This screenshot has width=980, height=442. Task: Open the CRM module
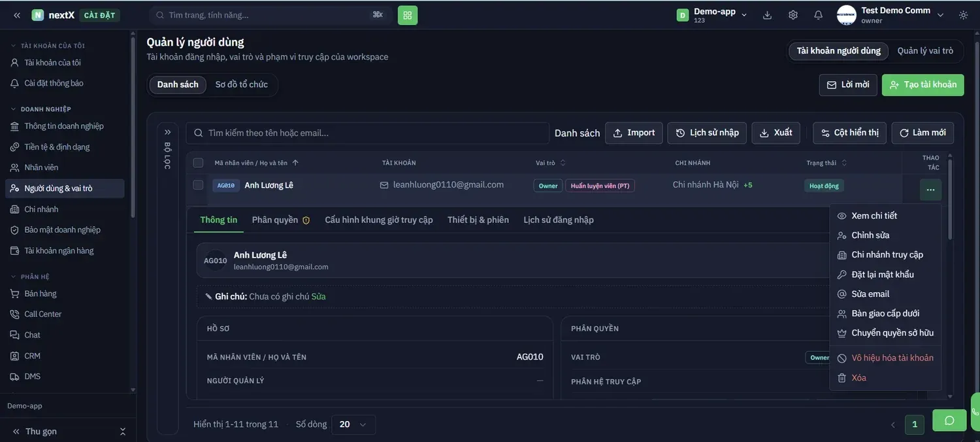(65, 356)
